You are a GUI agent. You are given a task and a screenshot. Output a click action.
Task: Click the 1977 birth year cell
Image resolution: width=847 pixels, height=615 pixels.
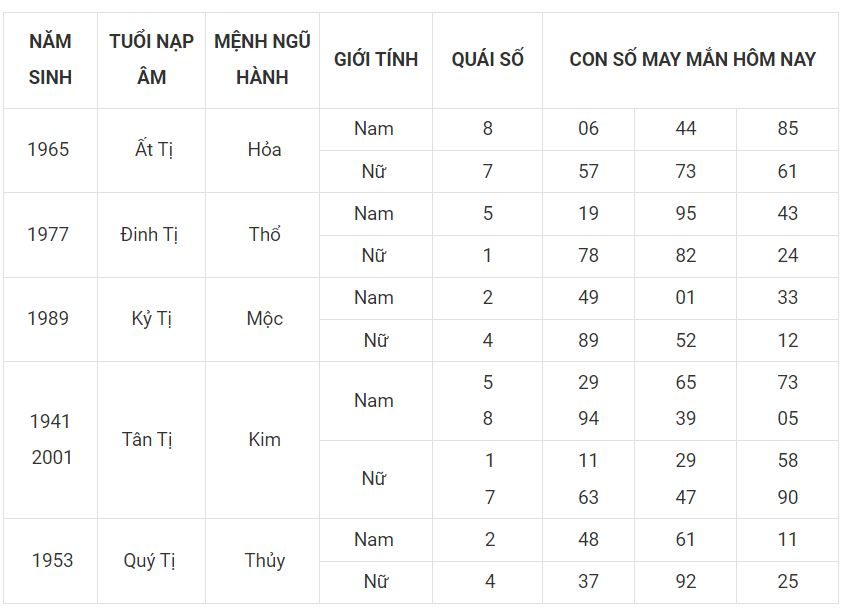(49, 235)
